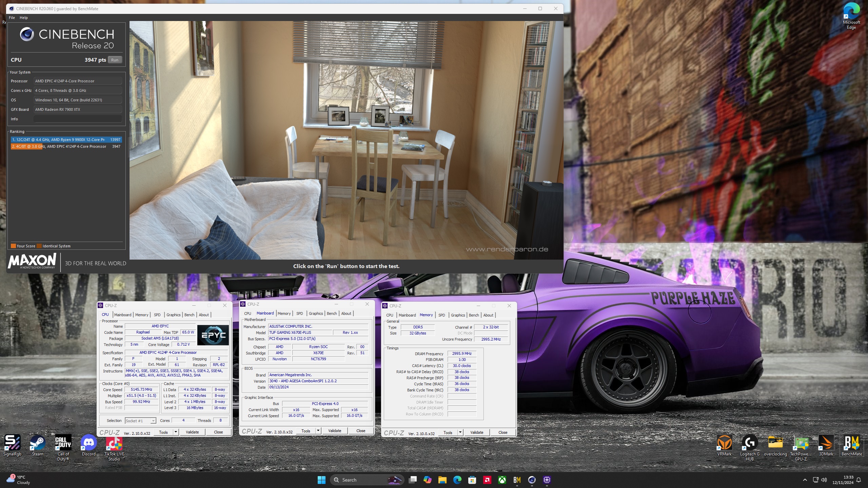Click the Cinebench Info input field
The width and height of the screenshot is (868, 488).
[x=78, y=119]
